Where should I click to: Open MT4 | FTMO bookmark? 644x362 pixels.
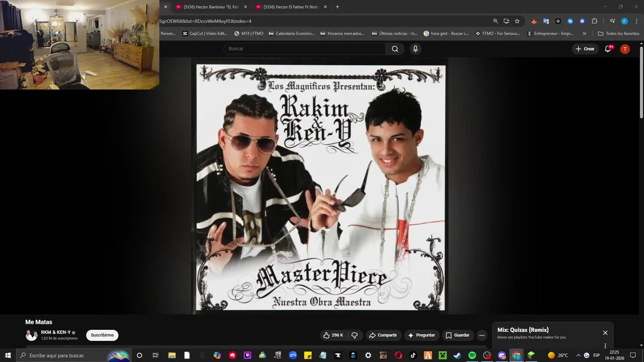coord(249,34)
